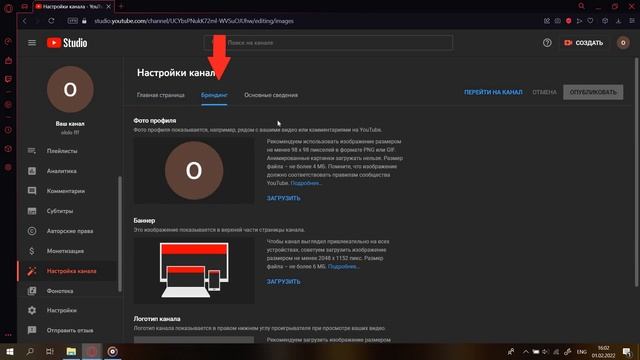Focus the Поиск на канале search field
Screen dimensions: 640x360
point(328,42)
